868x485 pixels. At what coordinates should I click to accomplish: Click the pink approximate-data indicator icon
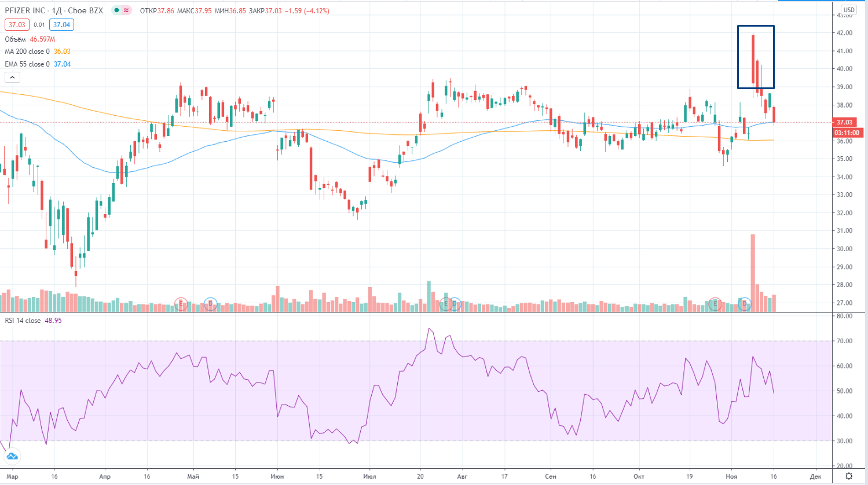click(x=127, y=10)
